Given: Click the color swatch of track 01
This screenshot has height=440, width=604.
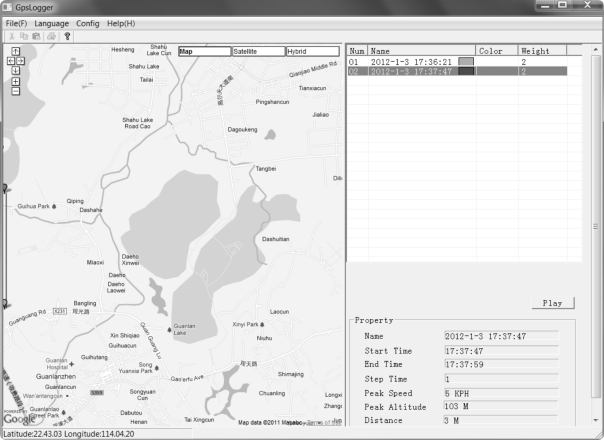Looking at the screenshot, I should (x=466, y=62).
